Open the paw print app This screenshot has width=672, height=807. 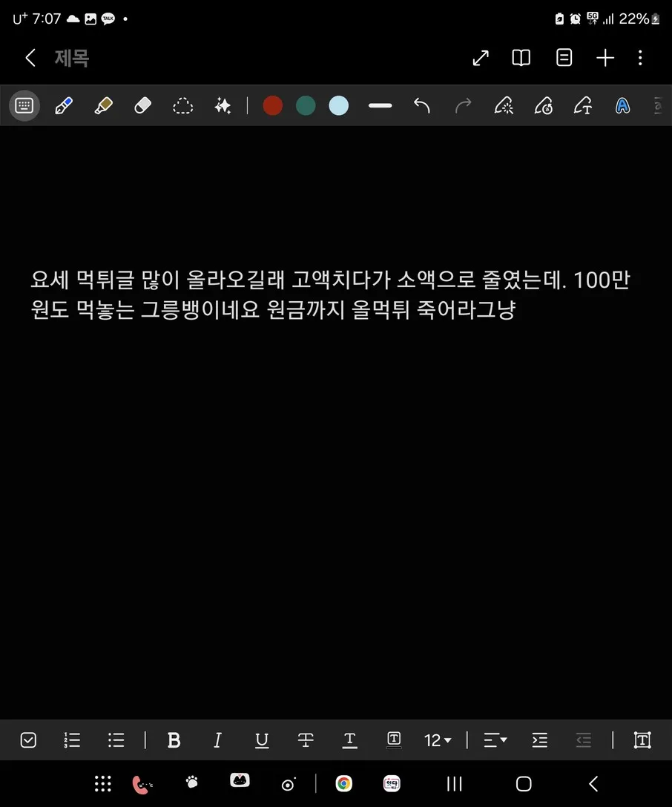coord(191,783)
